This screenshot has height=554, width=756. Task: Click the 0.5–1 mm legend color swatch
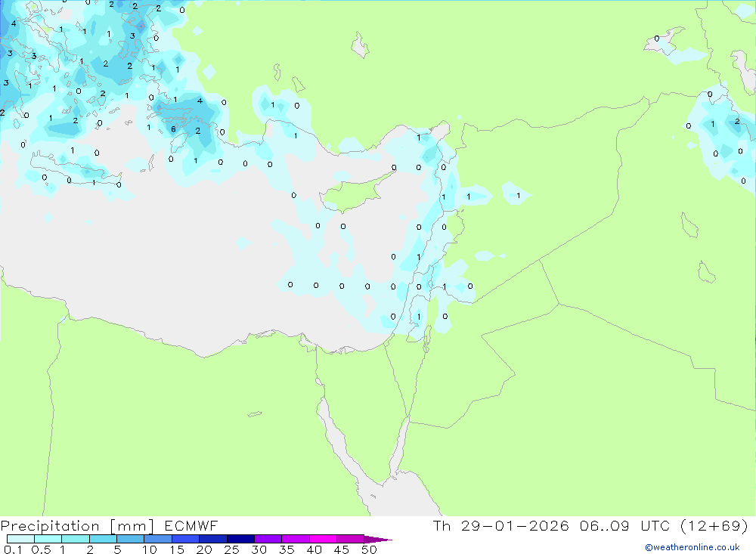click(48, 539)
